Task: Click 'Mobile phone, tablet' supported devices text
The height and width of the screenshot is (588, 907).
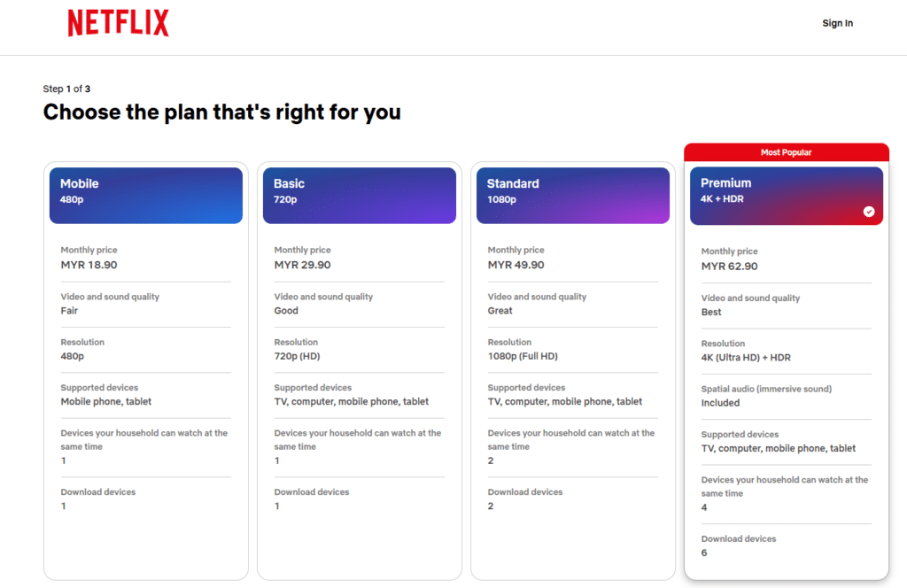Action: [x=106, y=401]
